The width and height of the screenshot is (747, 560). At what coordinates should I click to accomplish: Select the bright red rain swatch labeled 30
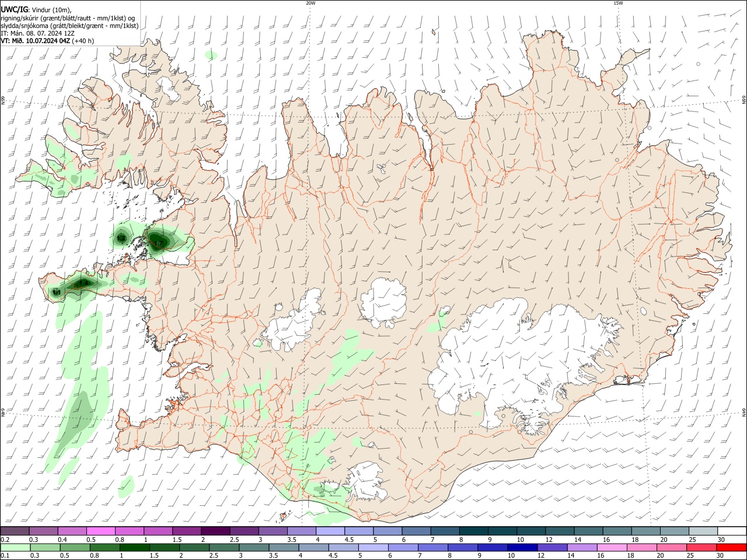point(732,547)
